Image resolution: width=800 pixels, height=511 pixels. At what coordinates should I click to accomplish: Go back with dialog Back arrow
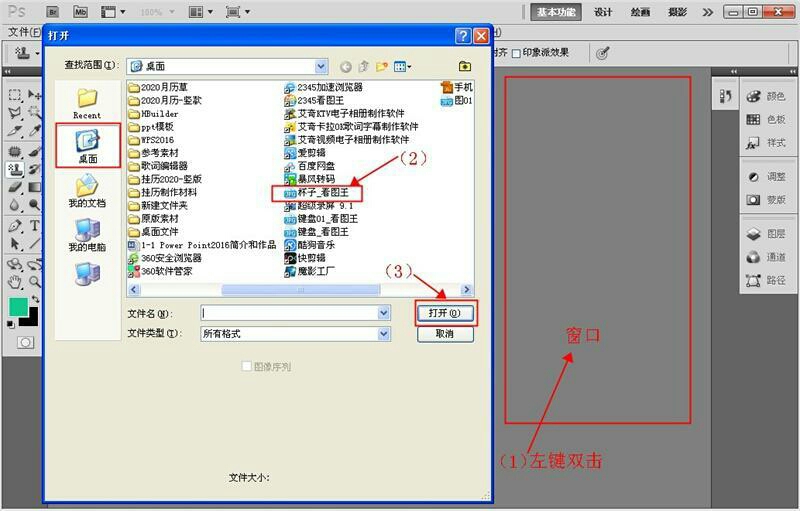tap(345, 67)
